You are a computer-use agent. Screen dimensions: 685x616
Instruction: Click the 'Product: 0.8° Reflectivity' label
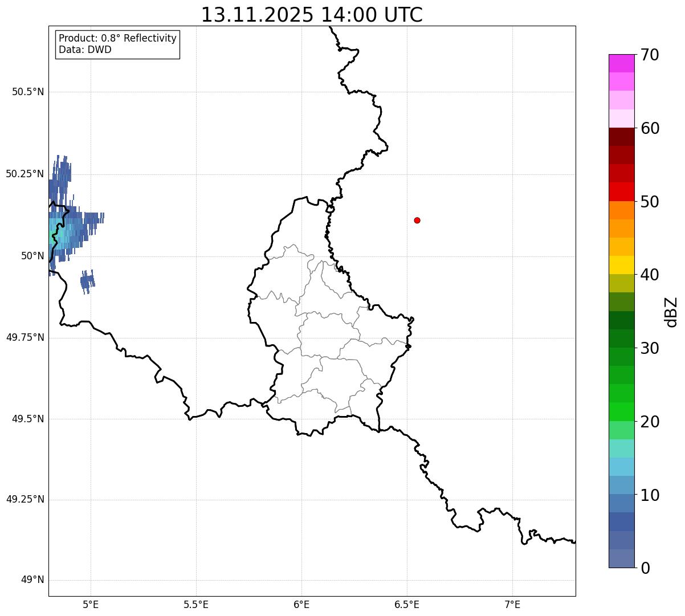pos(118,38)
